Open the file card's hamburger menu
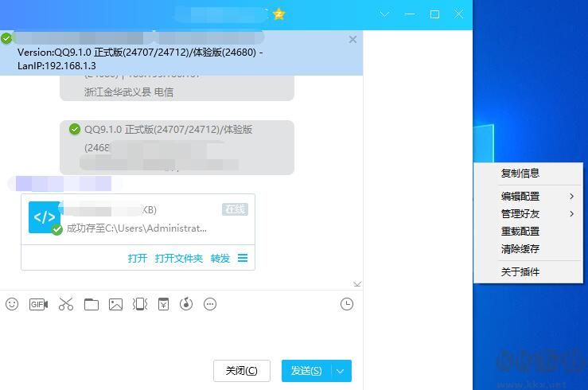Image resolution: width=588 pixels, height=390 pixels. pyautogui.click(x=243, y=258)
